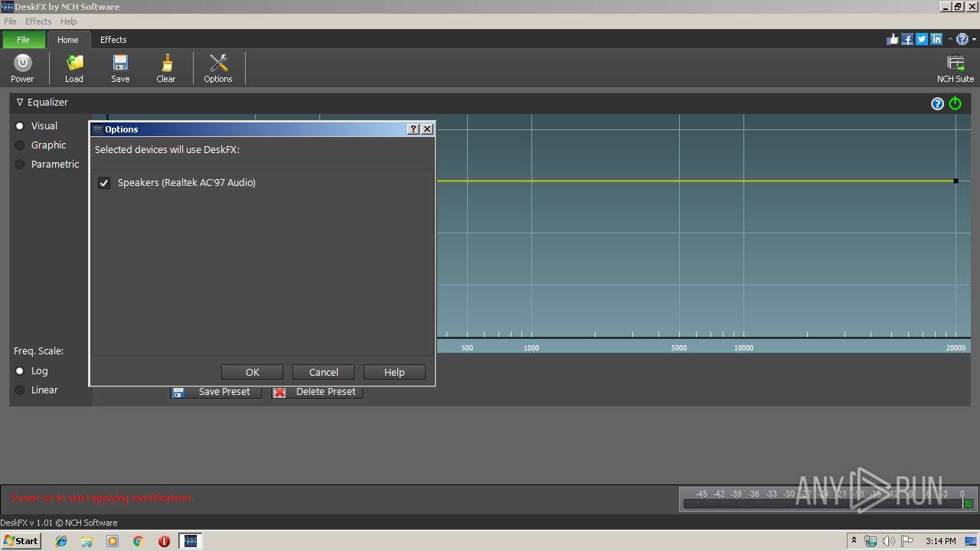
Task: Launch Windows Media Player from taskbar
Action: tap(113, 541)
